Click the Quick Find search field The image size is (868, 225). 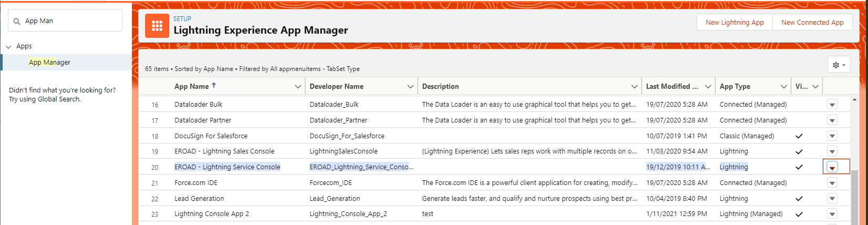[71, 21]
